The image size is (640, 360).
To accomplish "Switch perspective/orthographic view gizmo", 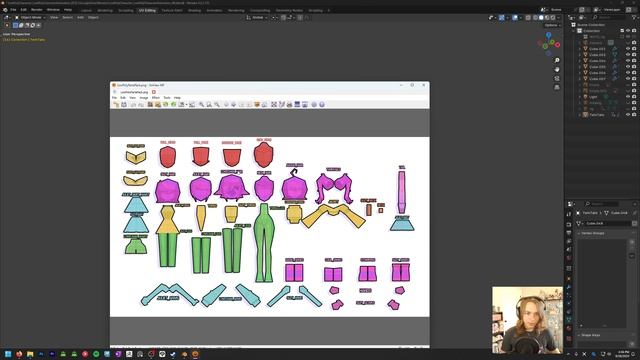I will click(x=557, y=87).
